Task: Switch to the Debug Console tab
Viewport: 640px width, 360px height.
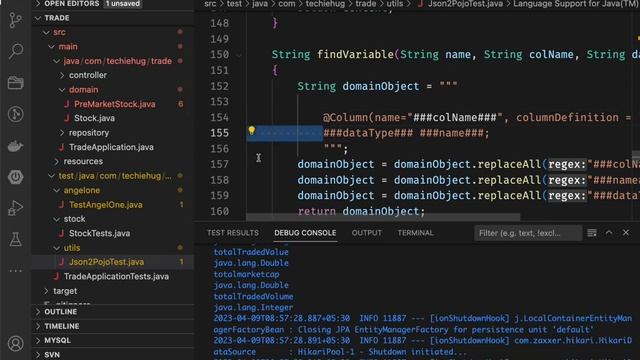Action: click(305, 233)
